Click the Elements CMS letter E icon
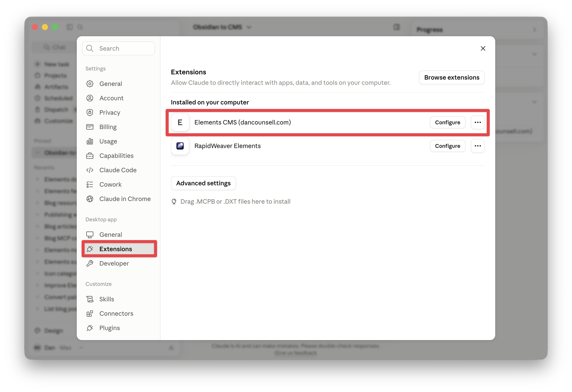 (x=180, y=122)
